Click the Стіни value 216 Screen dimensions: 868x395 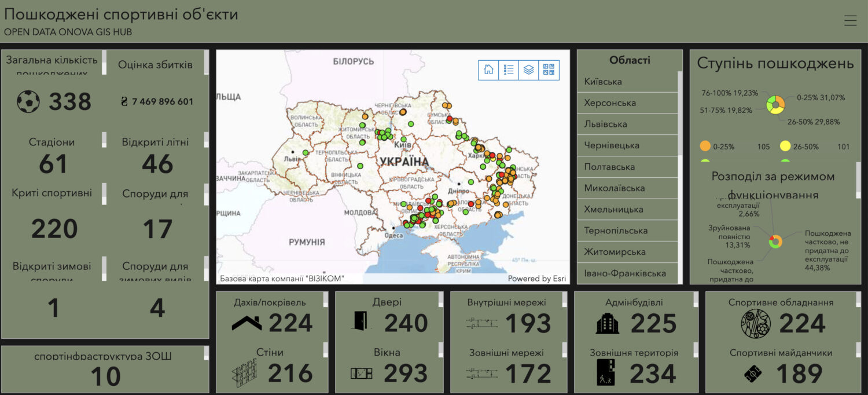pos(290,374)
